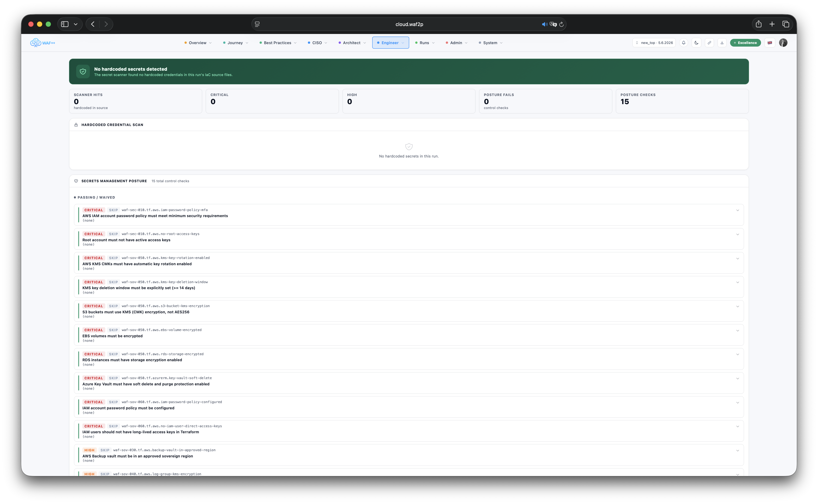Click the High count summary card
The image size is (818, 504).
(x=409, y=101)
